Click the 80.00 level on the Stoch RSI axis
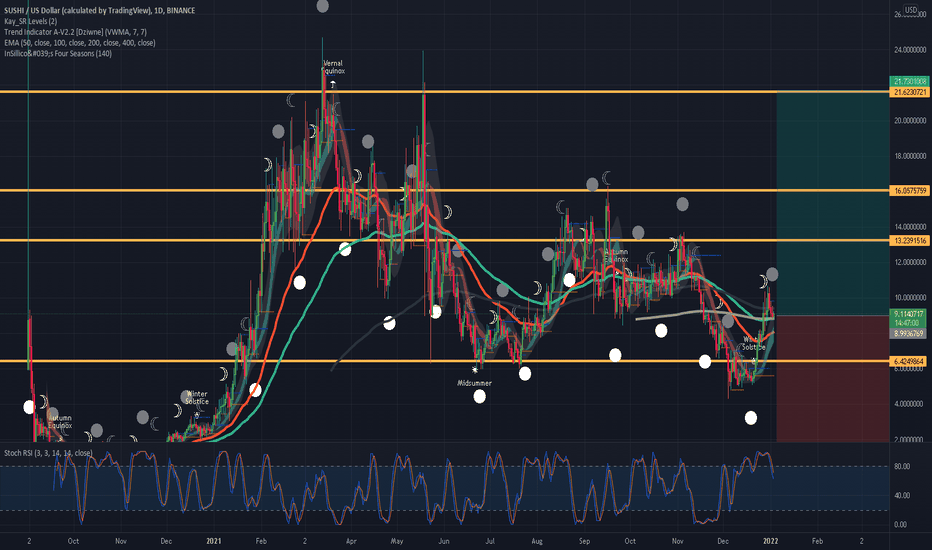 [x=902, y=467]
